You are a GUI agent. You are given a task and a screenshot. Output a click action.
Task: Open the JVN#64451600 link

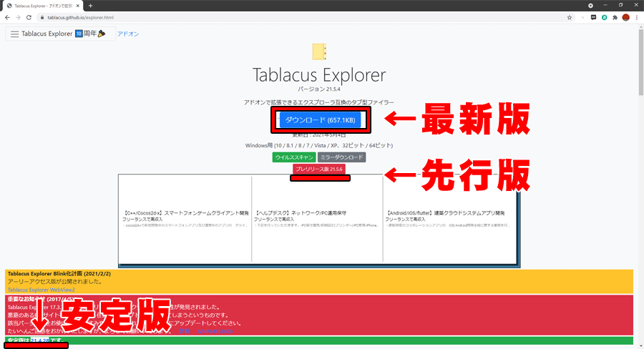(x=215, y=331)
